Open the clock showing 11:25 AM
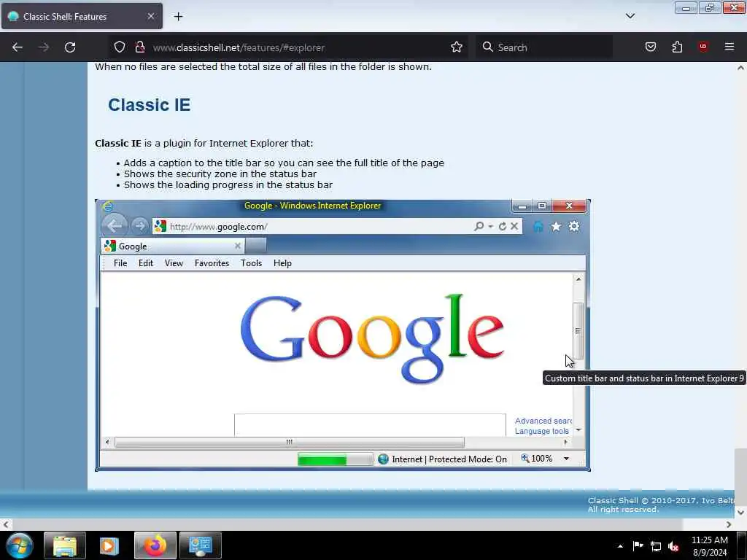 [709, 546]
